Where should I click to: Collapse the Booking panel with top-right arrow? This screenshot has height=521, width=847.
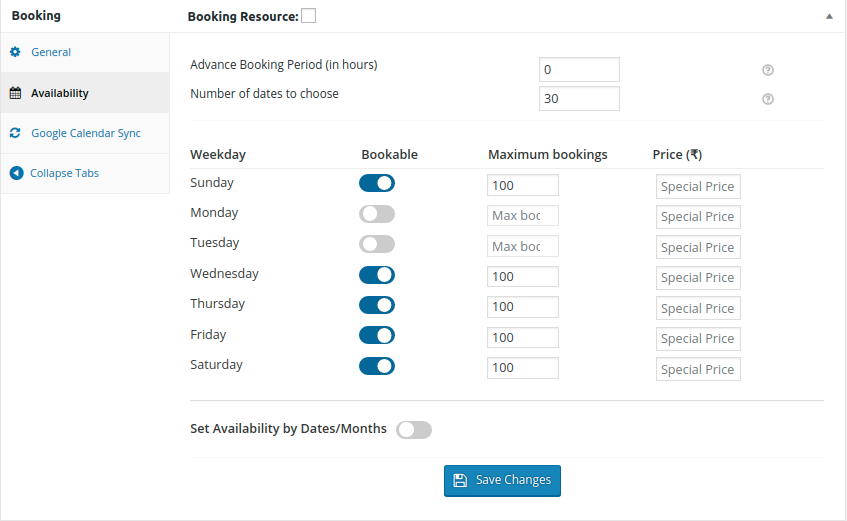[829, 16]
